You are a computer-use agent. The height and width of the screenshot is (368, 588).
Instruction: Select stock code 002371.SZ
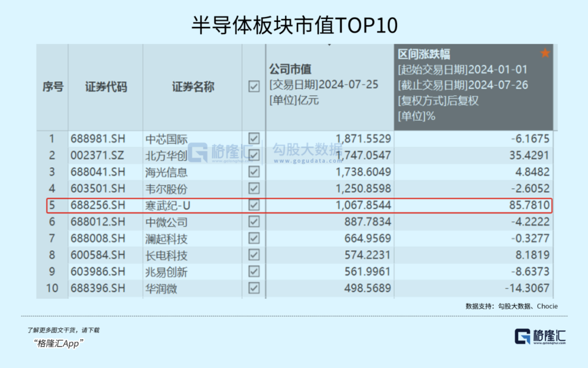tap(97, 156)
